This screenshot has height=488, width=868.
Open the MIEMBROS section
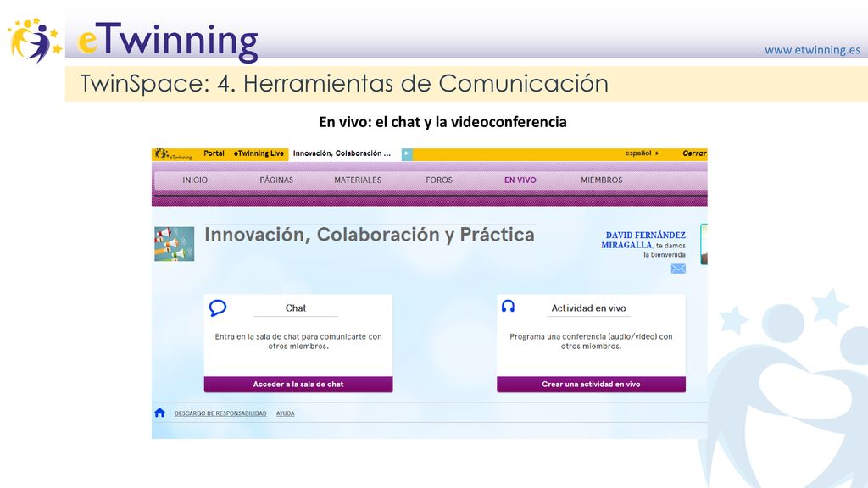[x=602, y=180]
